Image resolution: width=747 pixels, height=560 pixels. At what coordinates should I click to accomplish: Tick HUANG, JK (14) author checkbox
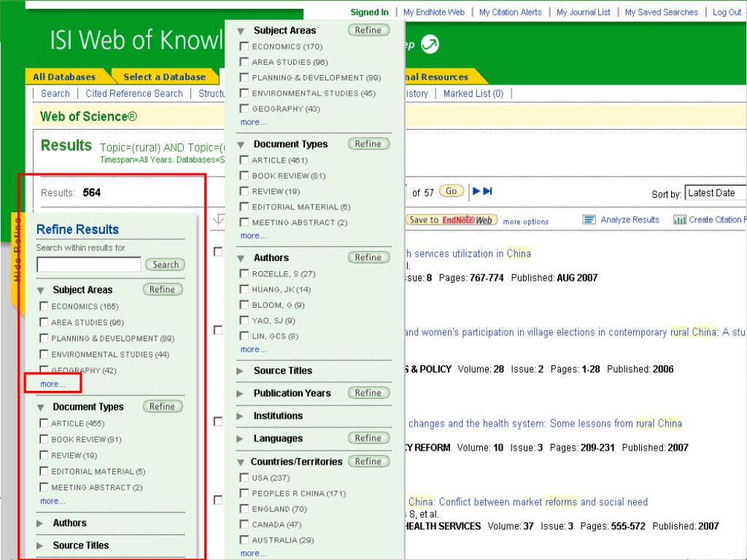(x=244, y=289)
